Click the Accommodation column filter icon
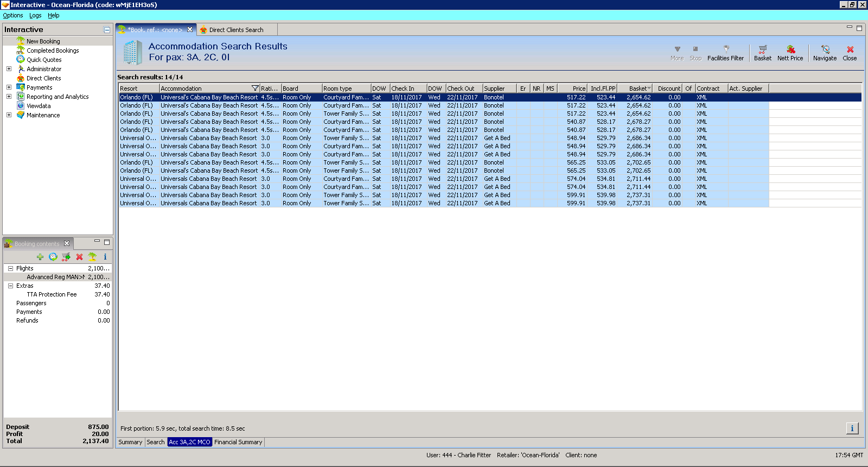 [255, 89]
